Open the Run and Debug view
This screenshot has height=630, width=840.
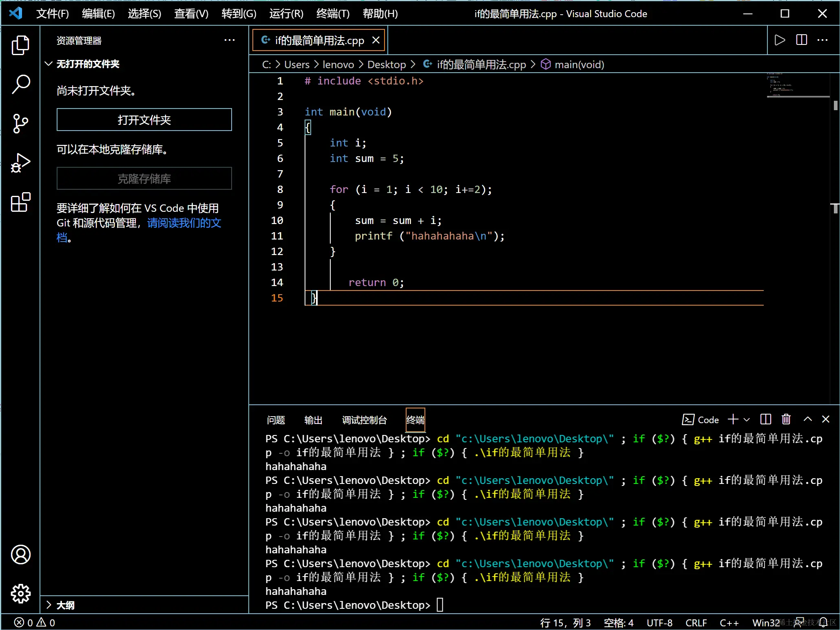(x=20, y=163)
